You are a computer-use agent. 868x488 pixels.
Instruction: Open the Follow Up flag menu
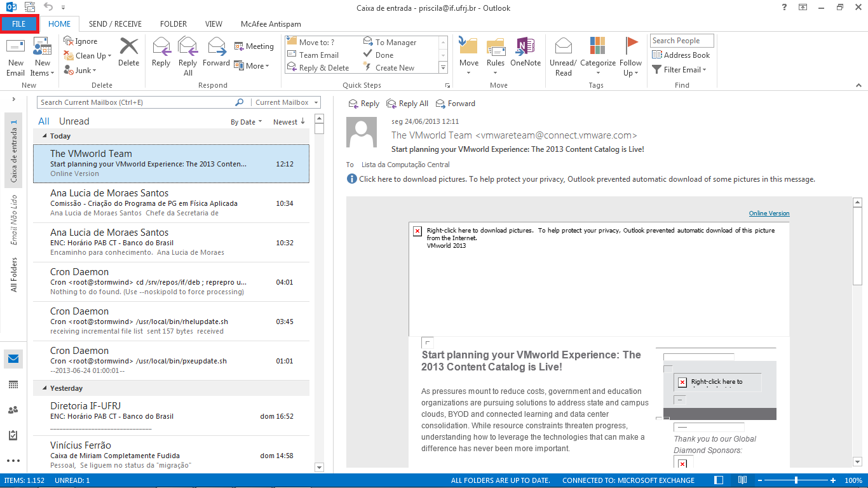pos(630,57)
